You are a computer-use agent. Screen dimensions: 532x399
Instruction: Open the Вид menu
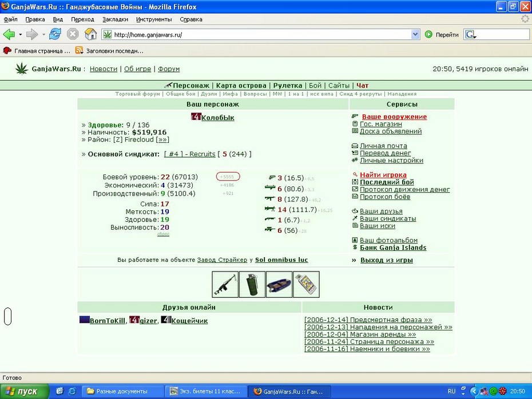tap(58, 19)
